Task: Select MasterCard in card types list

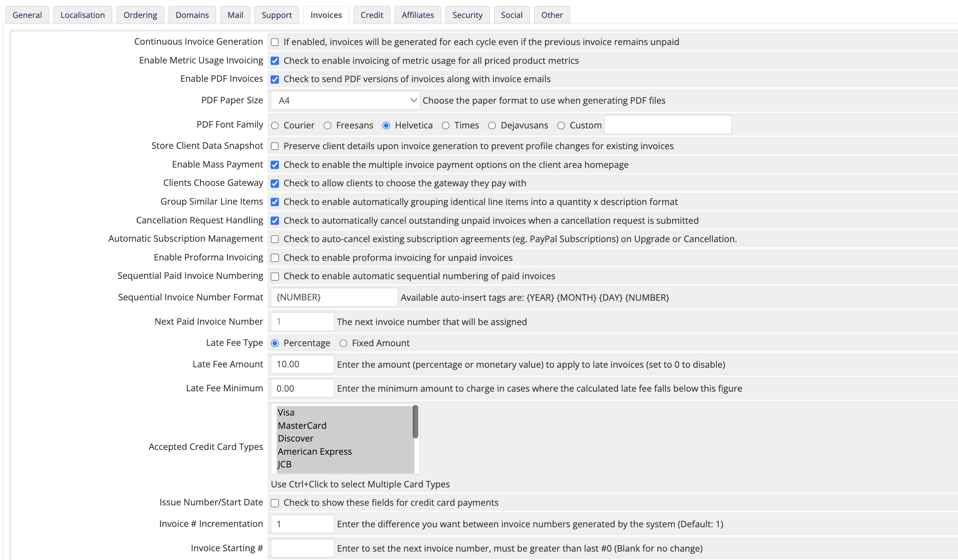Action: [x=345, y=426]
